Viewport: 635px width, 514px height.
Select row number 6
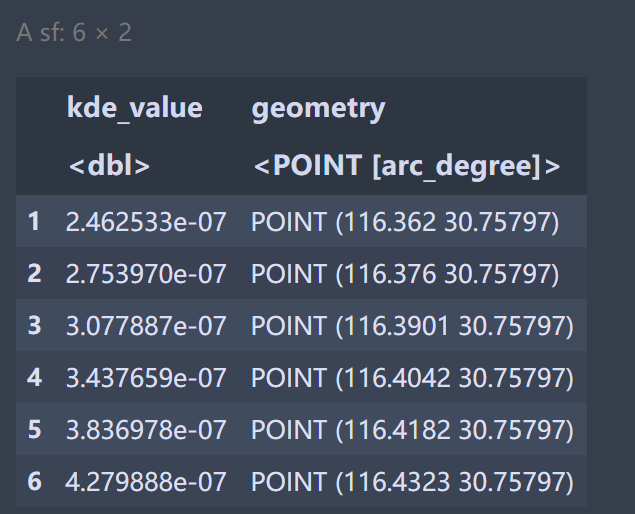(34, 481)
